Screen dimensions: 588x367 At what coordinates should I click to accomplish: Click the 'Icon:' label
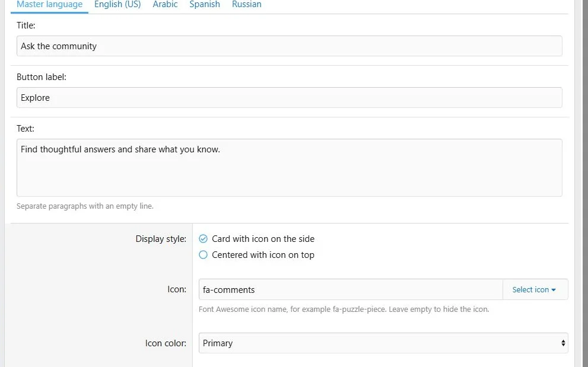177,289
